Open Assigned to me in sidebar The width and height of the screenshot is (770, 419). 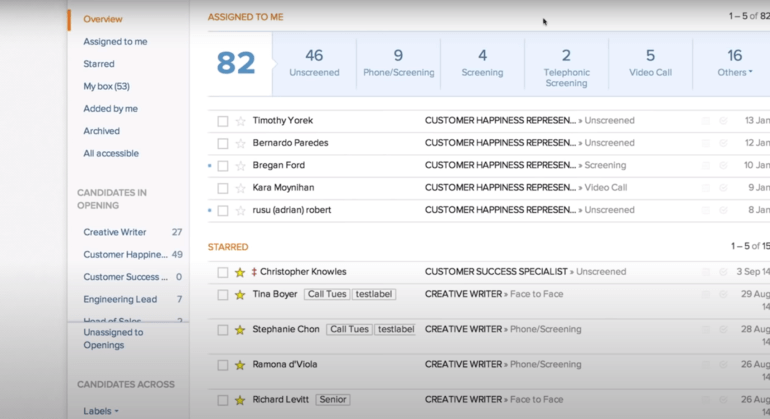[x=115, y=42]
